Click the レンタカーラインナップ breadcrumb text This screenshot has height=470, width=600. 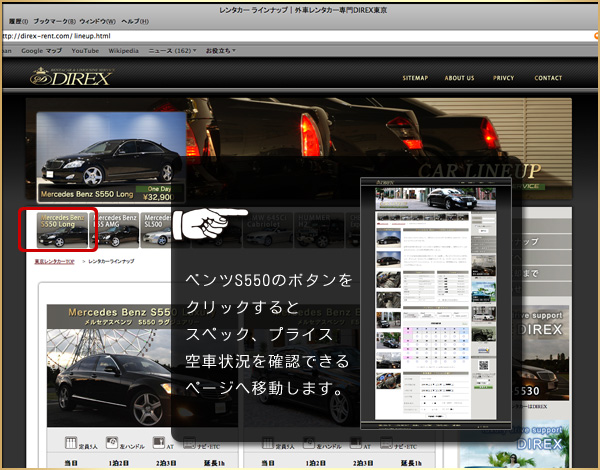pyautogui.click(x=111, y=261)
